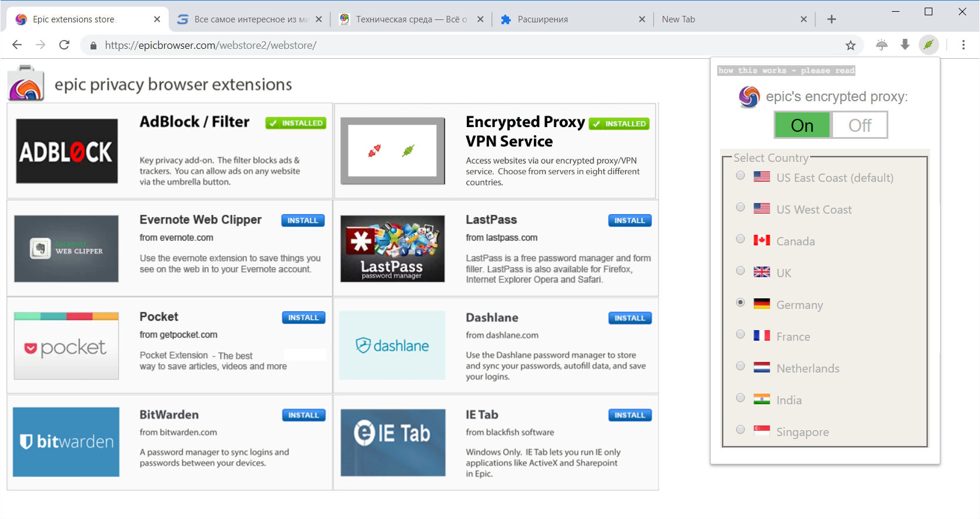Click the 'from lastpass.com' text
980x519 pixels.
501,238
